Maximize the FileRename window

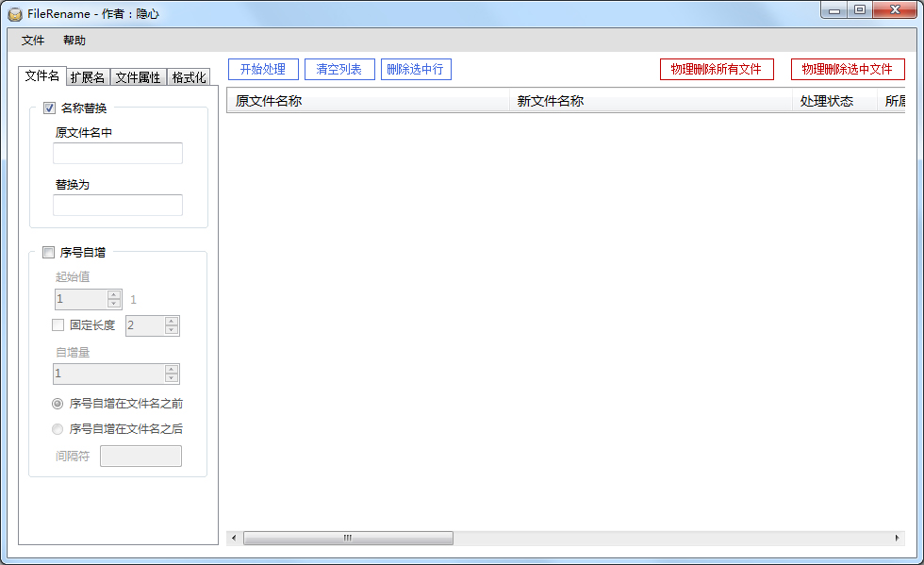[860, 10]
